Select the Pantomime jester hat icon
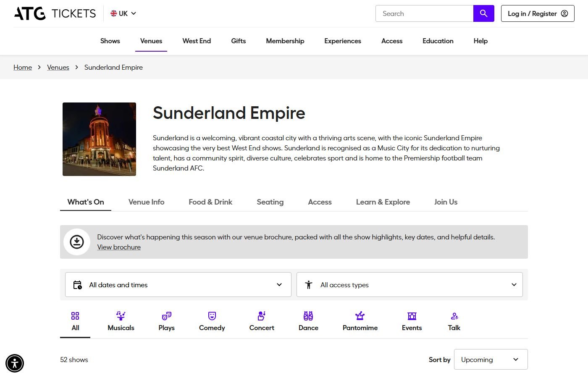The height and width of the screenshot is (378, 588). click(360, 316)
